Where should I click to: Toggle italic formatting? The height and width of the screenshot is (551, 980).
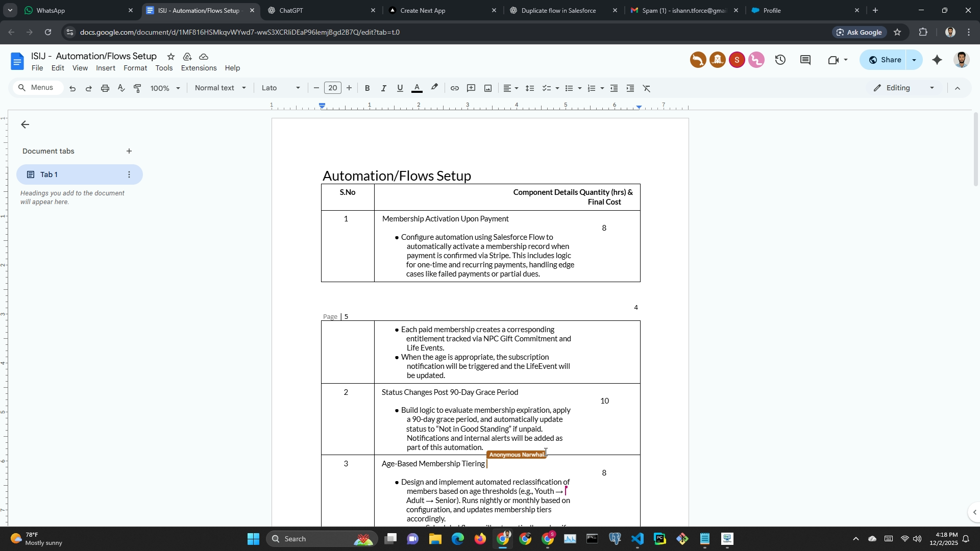[x=383, y=88]
